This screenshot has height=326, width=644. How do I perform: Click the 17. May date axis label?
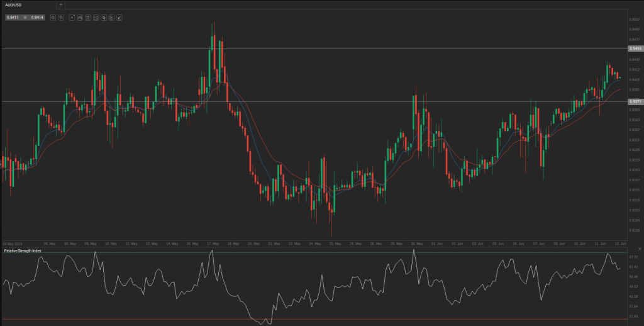(x=213, y=244)
